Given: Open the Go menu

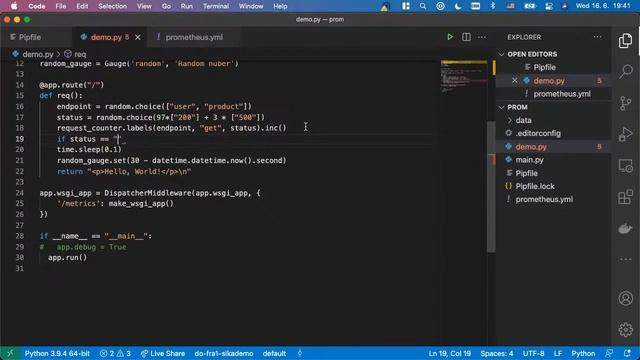Looking at the screenshot, I should point(166,6).
